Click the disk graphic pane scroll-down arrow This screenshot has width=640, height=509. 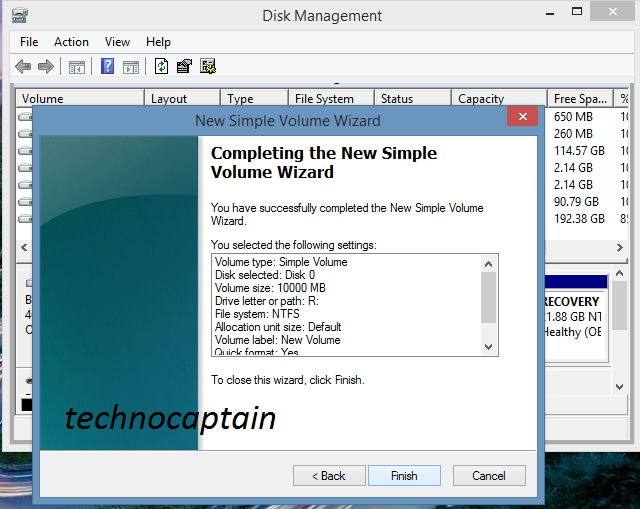tap(619, 387)
